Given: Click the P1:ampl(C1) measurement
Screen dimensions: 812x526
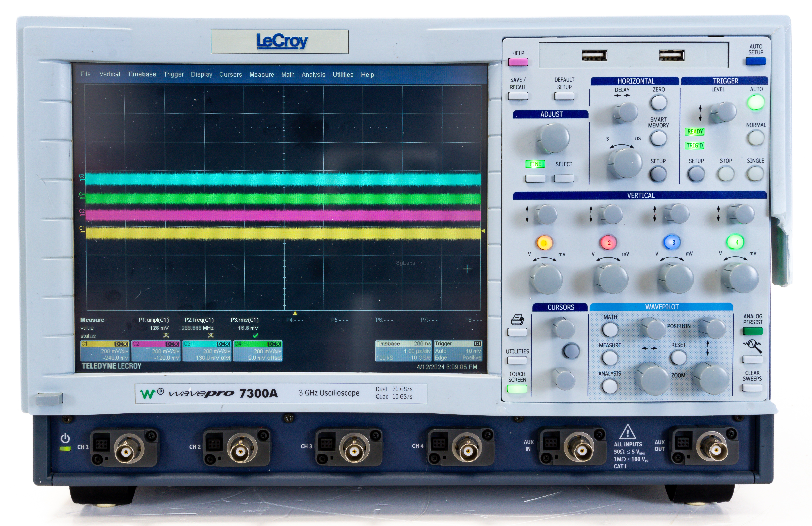Looking at the screenshot, I should point(154,320).
